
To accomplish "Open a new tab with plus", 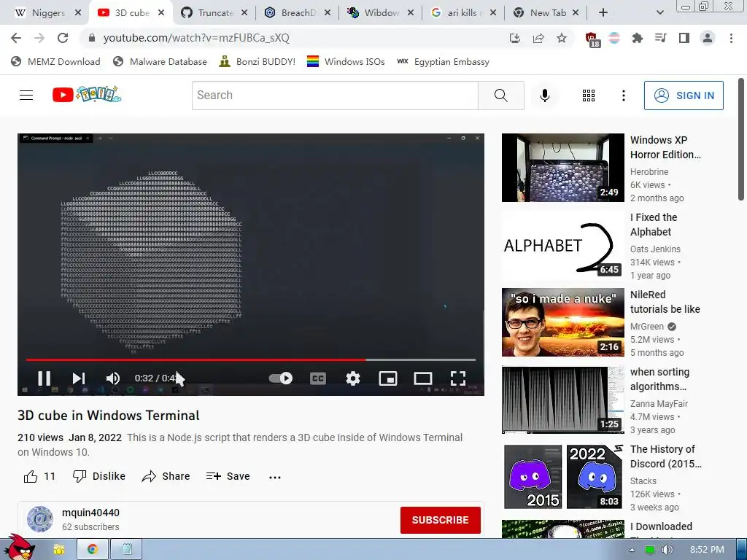I will tap(603, 13).
